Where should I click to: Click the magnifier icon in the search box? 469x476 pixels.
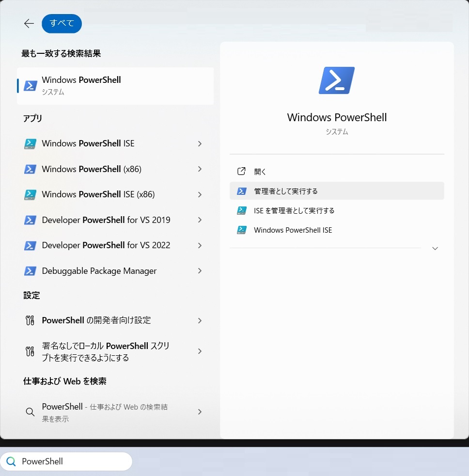coord(11,461)
